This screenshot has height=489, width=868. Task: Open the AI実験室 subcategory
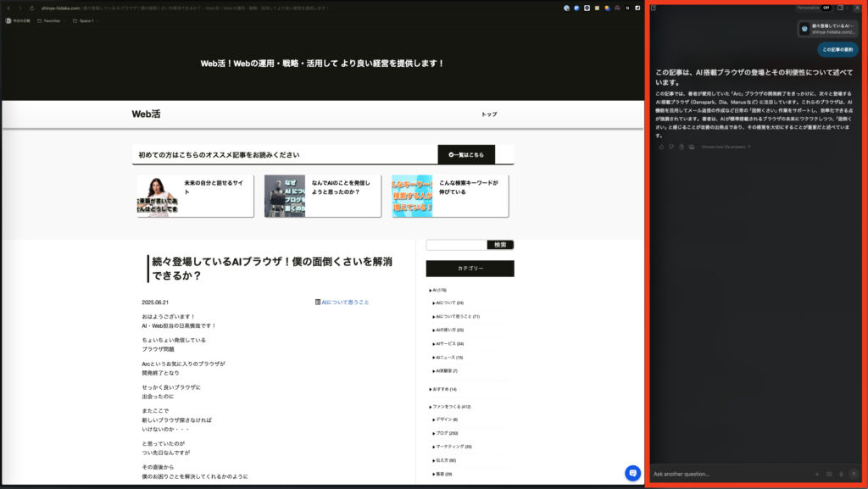pos(445,370)
